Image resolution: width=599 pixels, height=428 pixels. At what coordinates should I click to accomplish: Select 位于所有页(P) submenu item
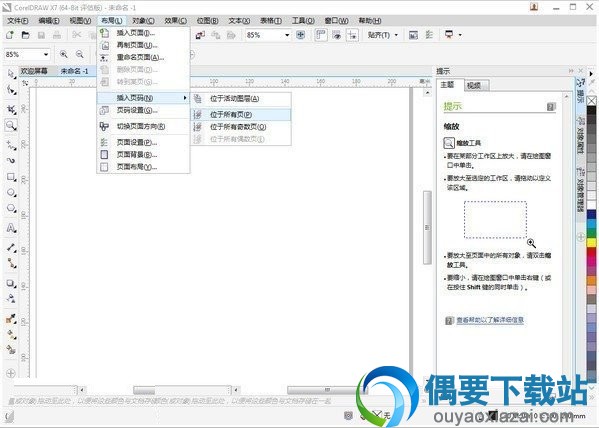pyautogui.click(x=241, y=114)
